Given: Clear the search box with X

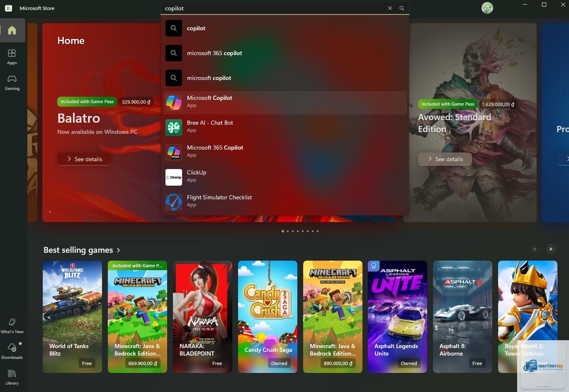Looking at the screenshot, I should pyautogui.click(x=390, y=8).
